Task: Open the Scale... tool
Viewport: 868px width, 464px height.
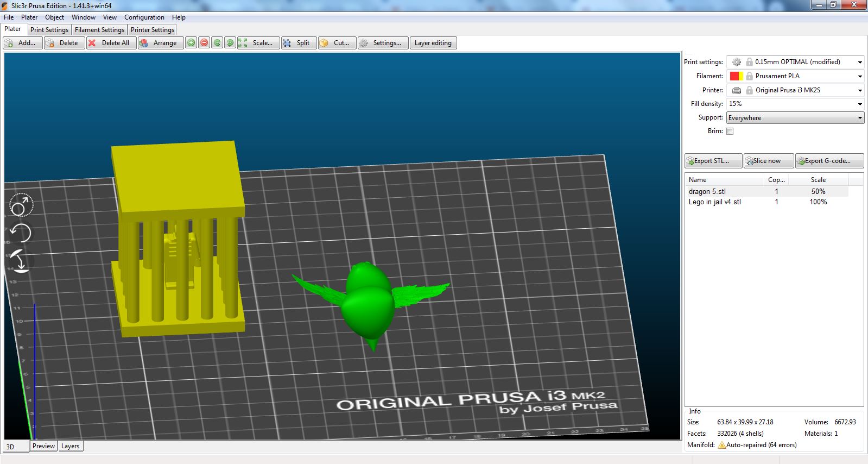Action: click(x=258, y=43)
